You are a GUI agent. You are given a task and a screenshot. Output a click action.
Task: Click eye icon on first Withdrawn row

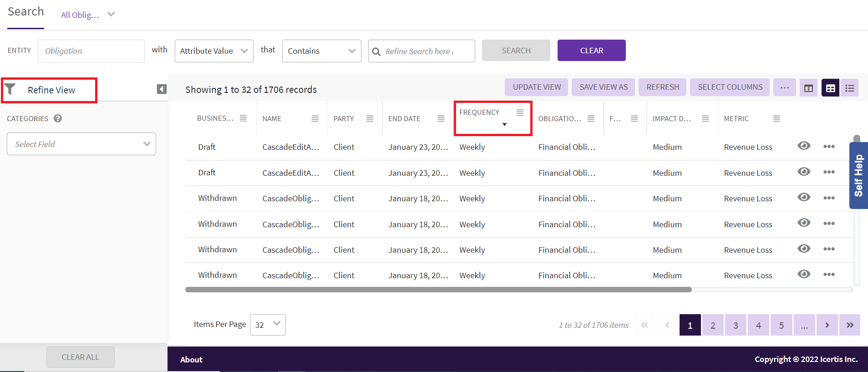coord(804,197)
